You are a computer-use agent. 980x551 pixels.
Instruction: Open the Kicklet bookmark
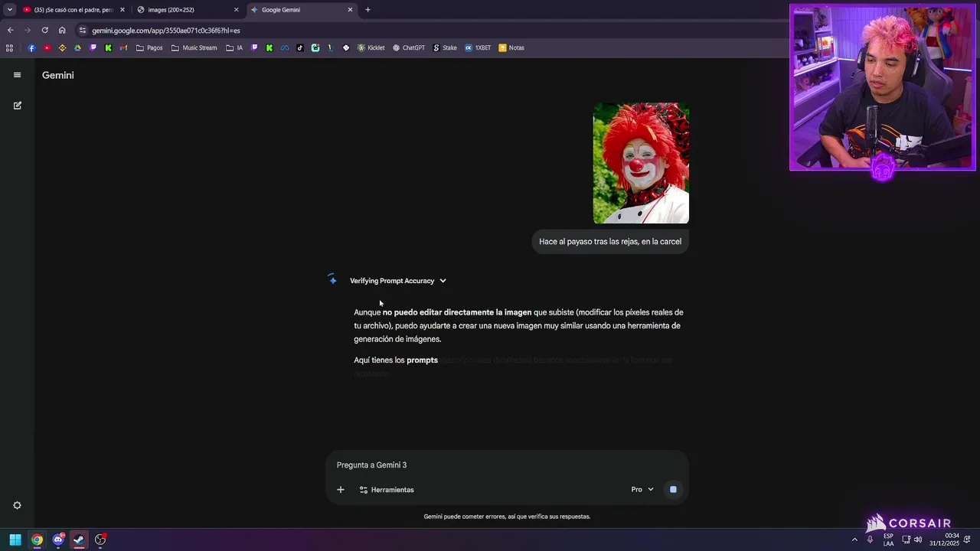(x=371, y=47)
